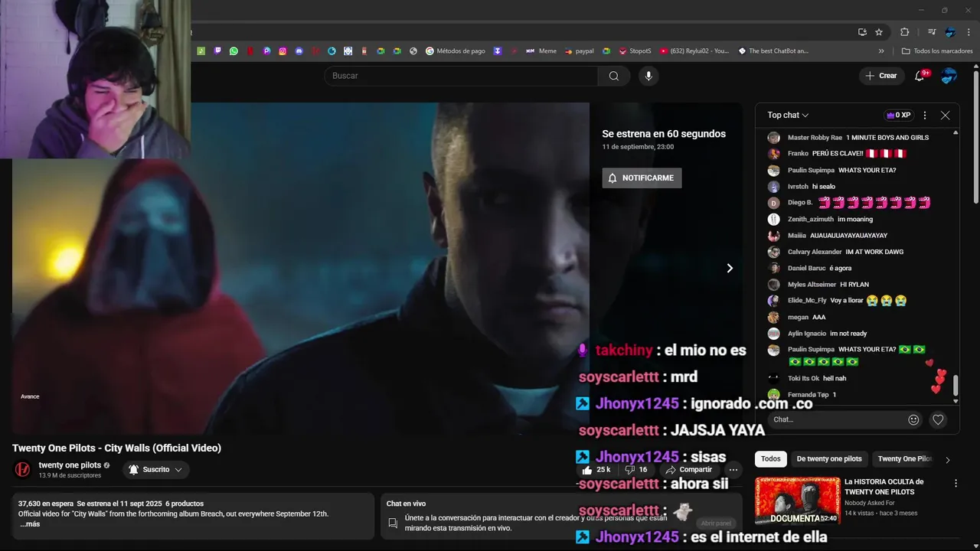This screenshot has width=980, height=551.
Task: Open YouTube notifications bell
Action: (920, 76)
